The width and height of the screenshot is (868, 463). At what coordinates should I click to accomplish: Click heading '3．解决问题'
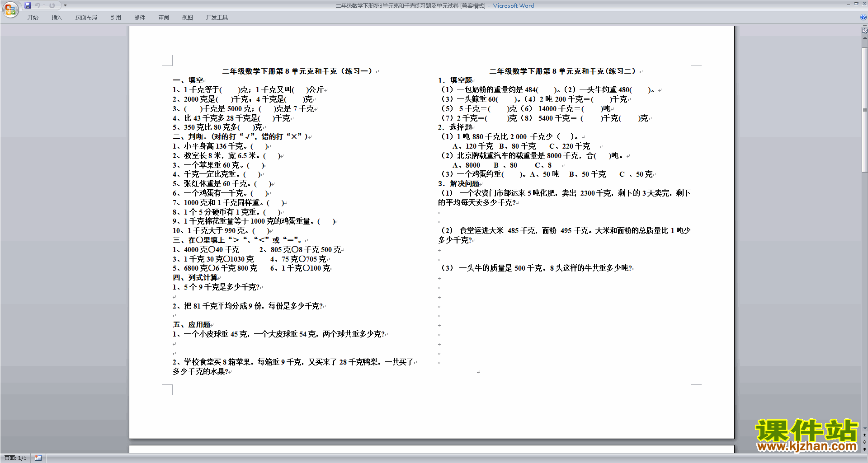pos(458,184)
